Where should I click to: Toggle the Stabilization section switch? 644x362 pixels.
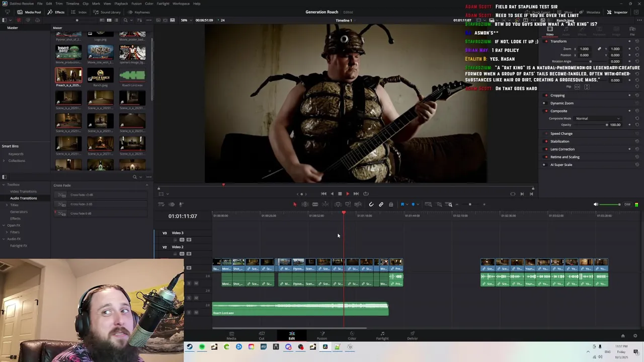[546, 141]
